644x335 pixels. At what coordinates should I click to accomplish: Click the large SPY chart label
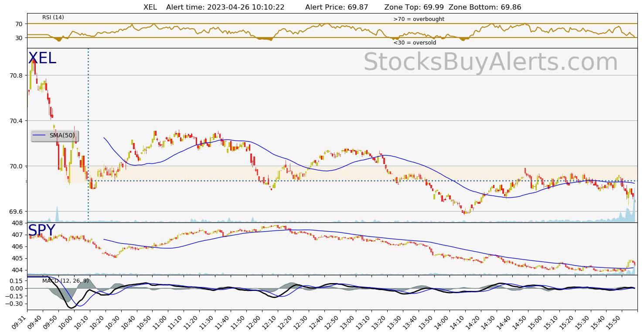point(42,231)
